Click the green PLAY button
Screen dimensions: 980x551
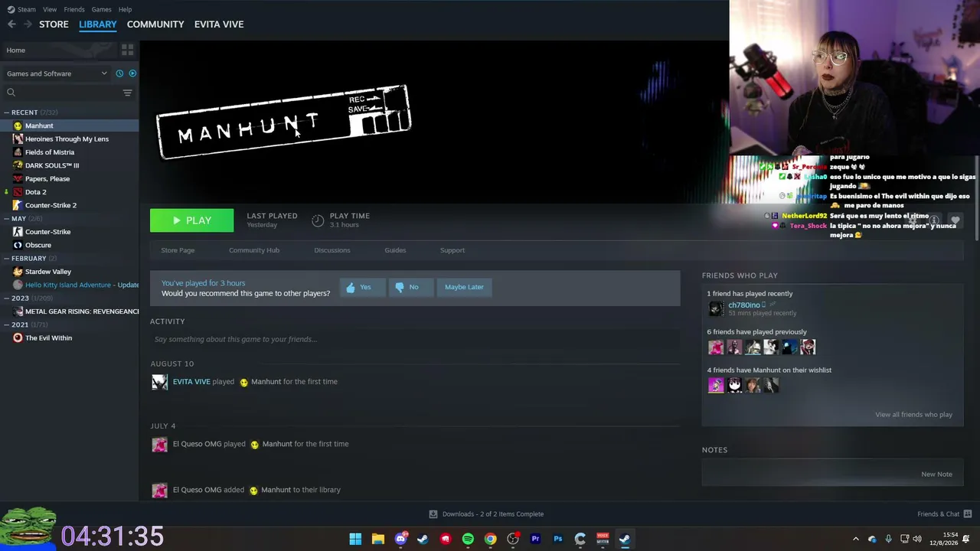191,220
